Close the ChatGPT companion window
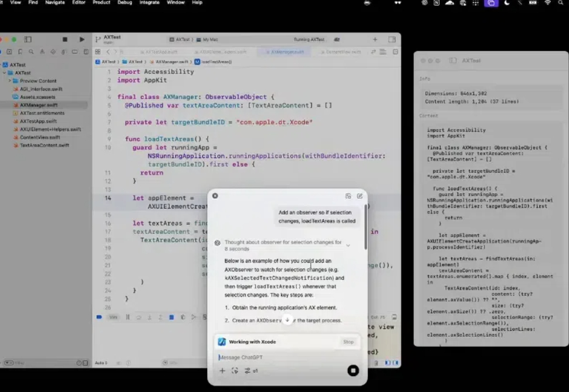 pos(215,196)
